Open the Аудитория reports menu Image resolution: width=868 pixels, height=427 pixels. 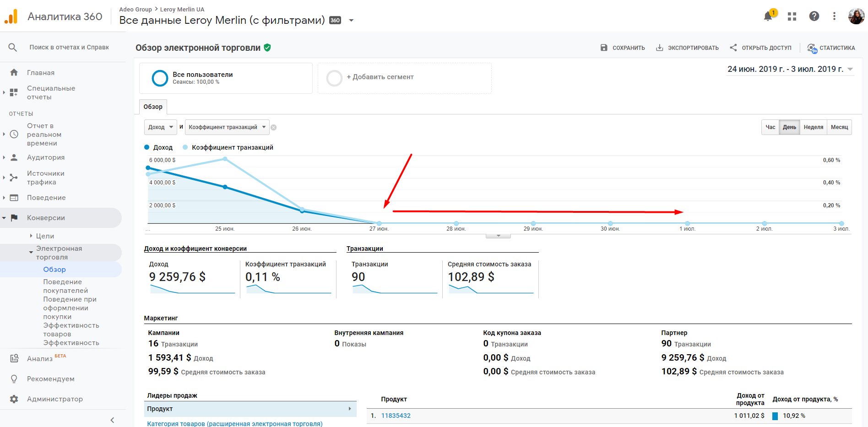(x=46, y=157)
